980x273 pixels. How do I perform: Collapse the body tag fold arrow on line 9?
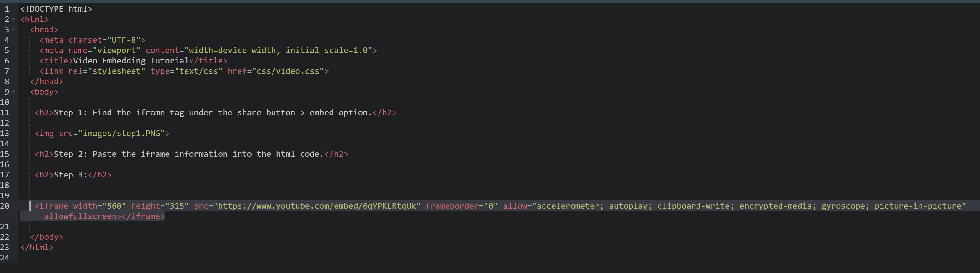[x=14, y=91]
